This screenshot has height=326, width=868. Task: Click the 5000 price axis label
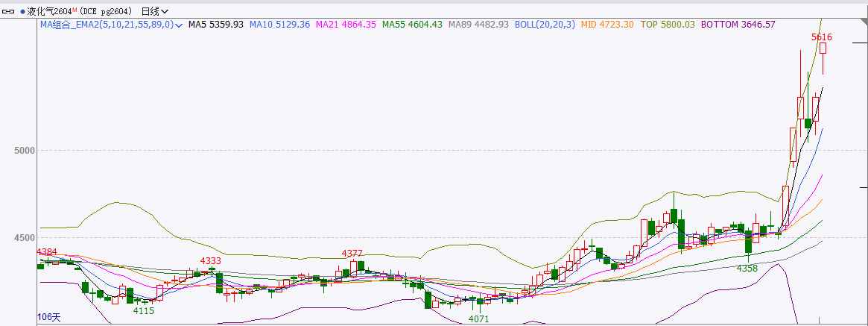click(x=25, y=151)
